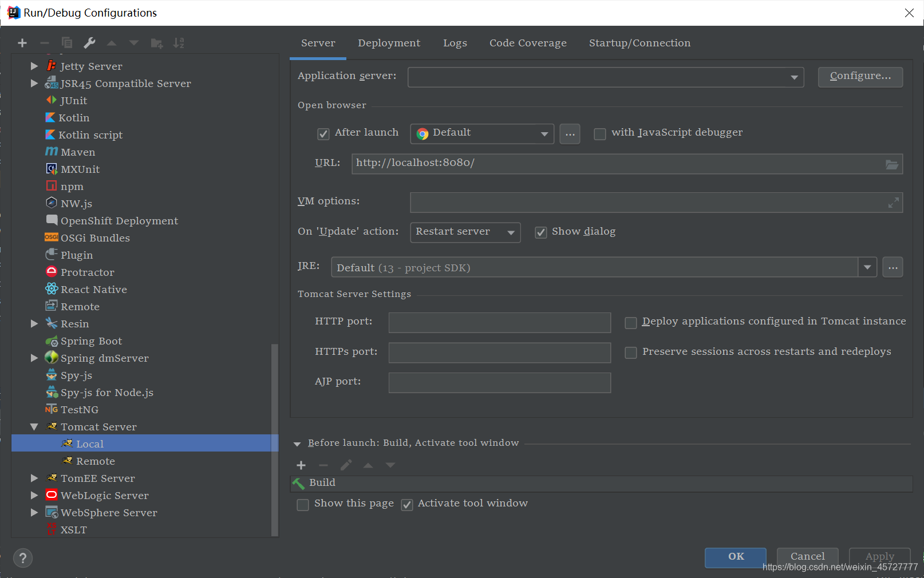The width and height of the screenshot is (924, 578).
Task: Open configuration templates with the wrench icon
Action: click(x=89, y=42)
